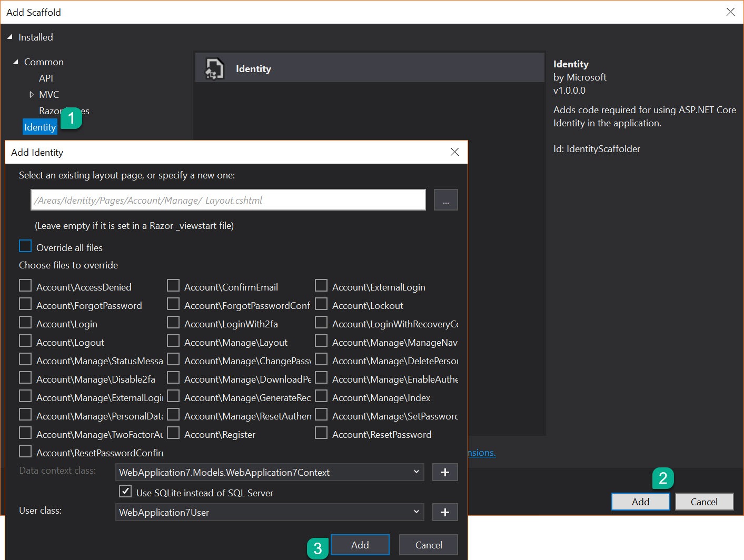Select API in the Common tree
Image resolution: width=744 pixels, height=560 pixels.
point(46,78)
